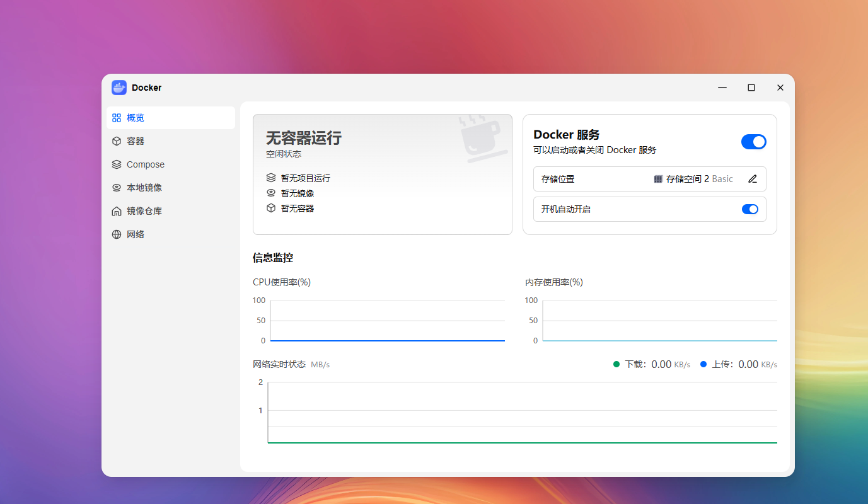This screenshot has width=868, height=504.
Task: Click the 无容器运行 heading
Action: pyautogui.click(x=304, y=138)
